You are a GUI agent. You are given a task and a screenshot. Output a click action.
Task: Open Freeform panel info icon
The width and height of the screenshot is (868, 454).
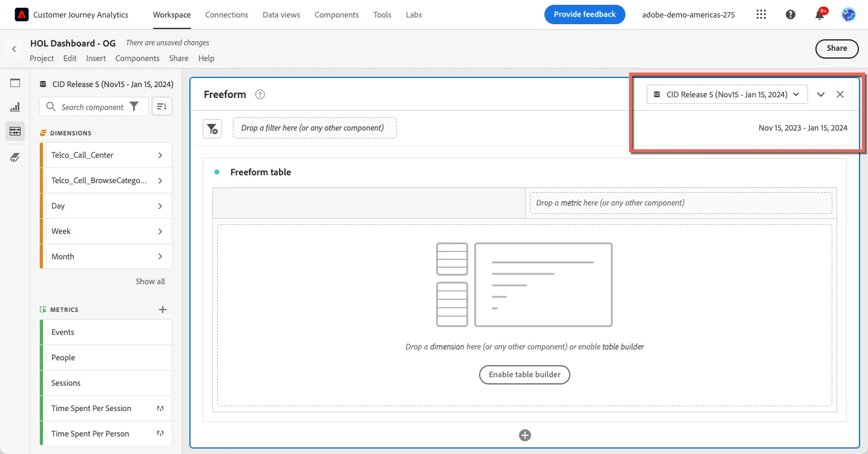pos(260,94)
